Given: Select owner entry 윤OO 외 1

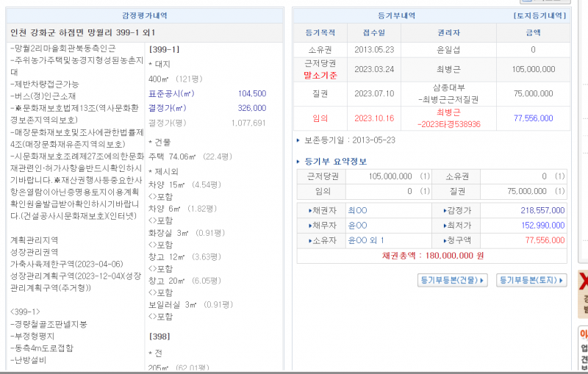Looking at the screenshot, I should 366,240.
